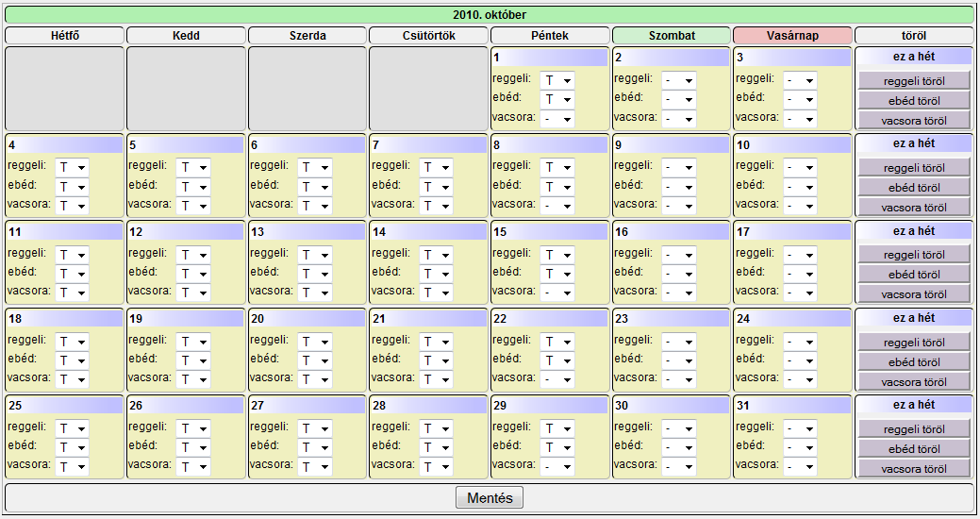The height and width of the screenshot is (519, 980).
Task: Click the töröl column header
Action: [914, 36]
